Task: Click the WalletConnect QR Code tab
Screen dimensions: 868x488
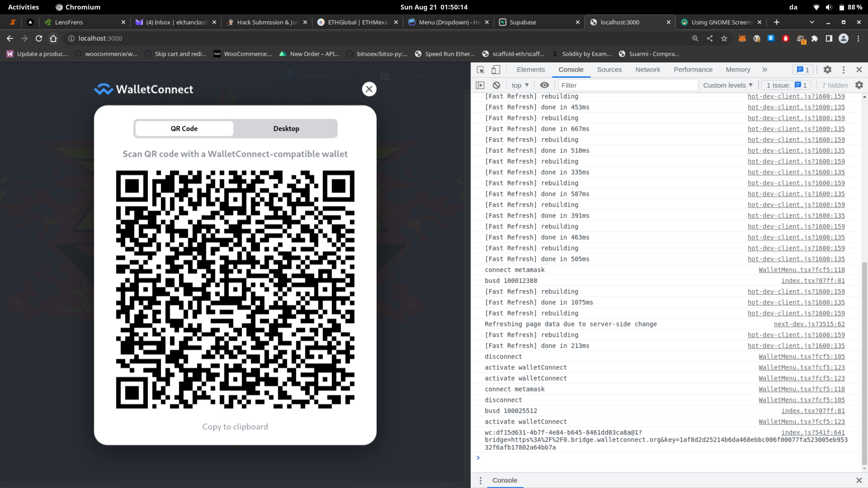Action: [x=184, y=128]
